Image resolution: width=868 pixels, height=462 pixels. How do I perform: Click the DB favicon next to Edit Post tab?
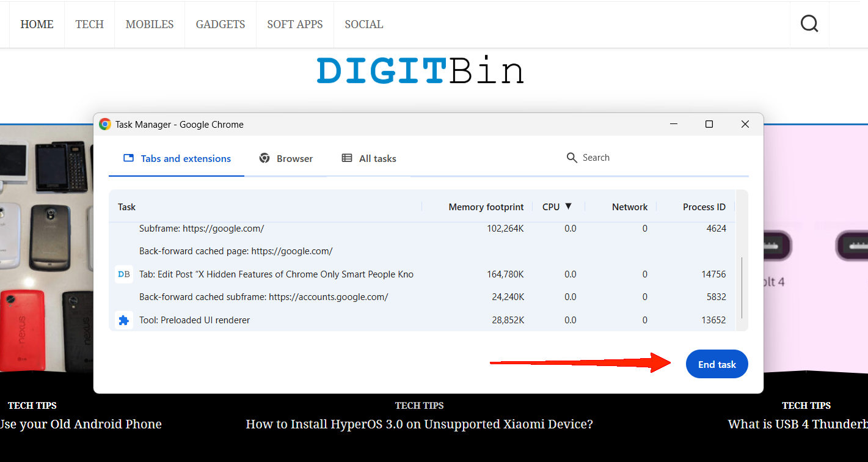coord(124,274)
